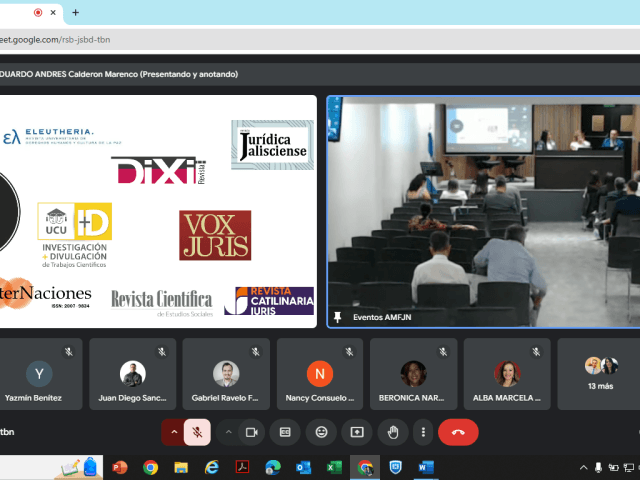Image resolution: width=640 pixels, height=480 pixels.
Task: Toggle closed captions button
Action: click(285, 432)
